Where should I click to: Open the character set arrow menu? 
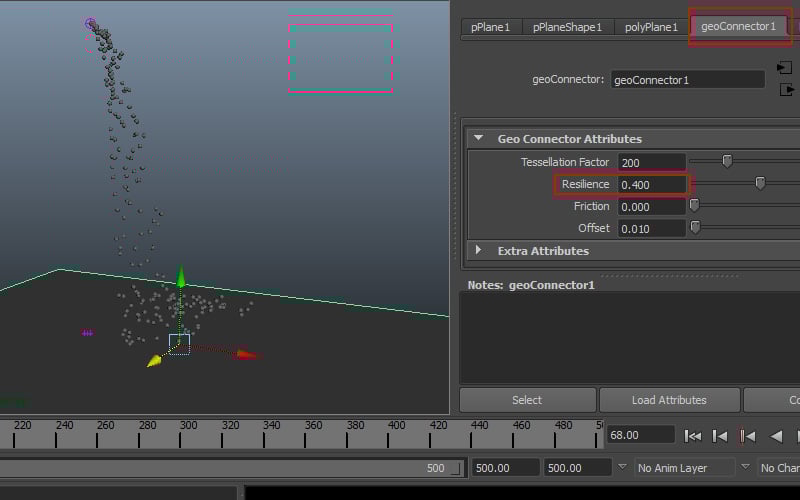pos(745,467)
